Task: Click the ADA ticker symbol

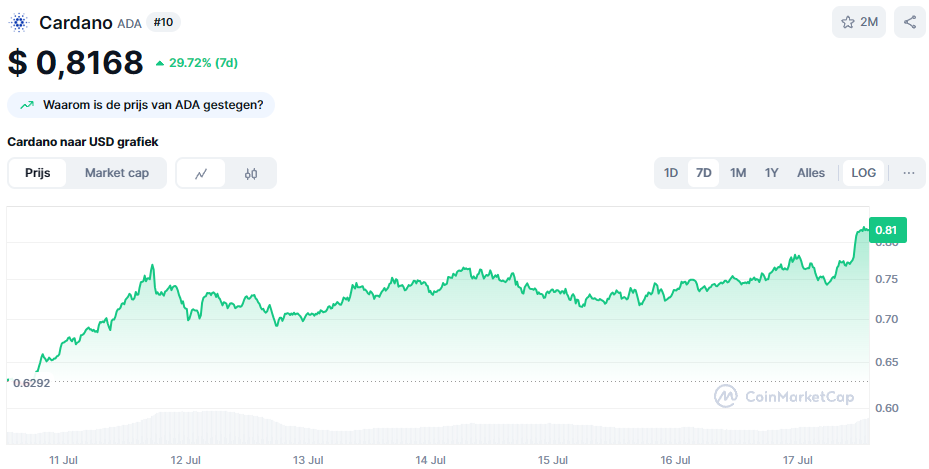Action: point(129,24)
